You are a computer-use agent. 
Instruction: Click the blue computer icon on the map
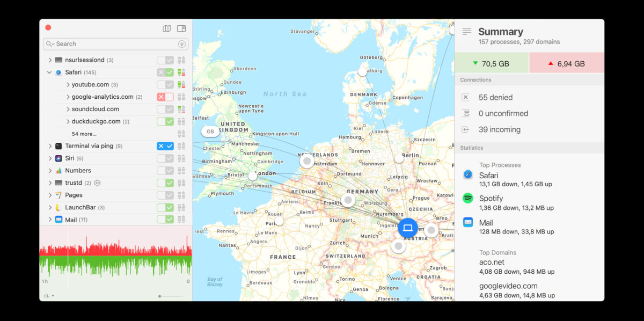point(408,228)
